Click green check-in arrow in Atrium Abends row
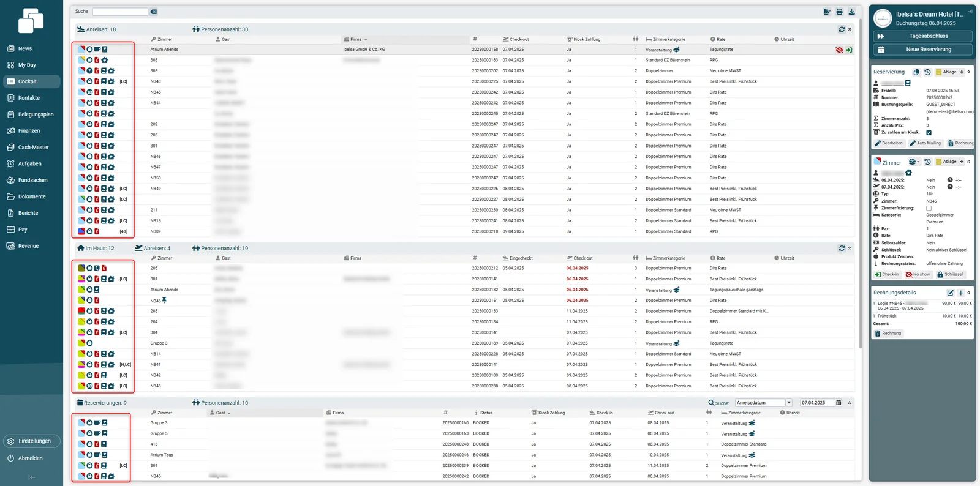 [x=849, y=50]
